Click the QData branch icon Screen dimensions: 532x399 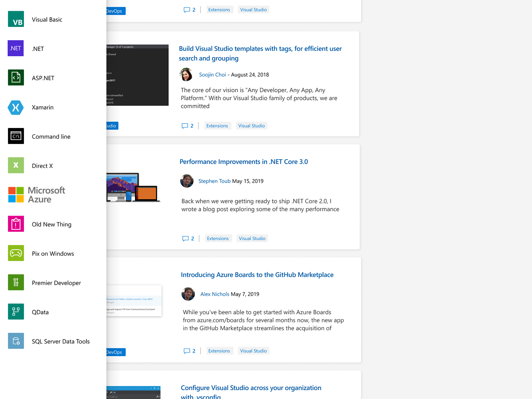pyautogui.click(x=16, y=312)
